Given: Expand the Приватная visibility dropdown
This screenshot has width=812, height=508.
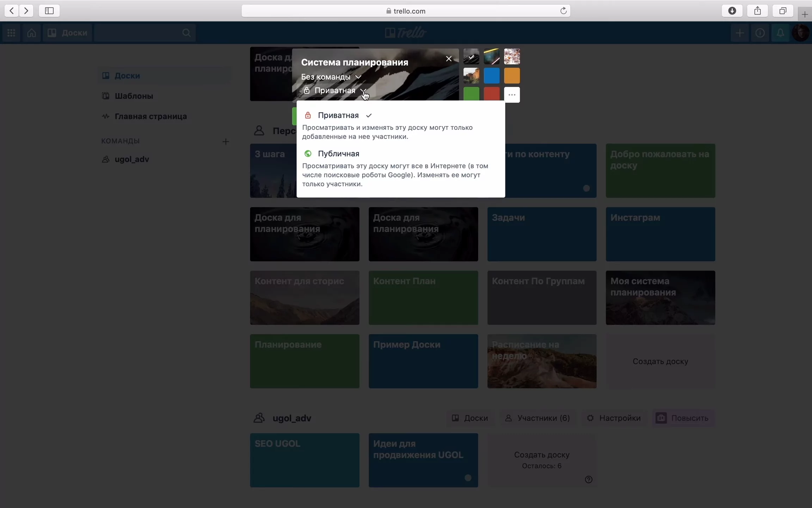Looking at the screenshot, I should (335, 91).
